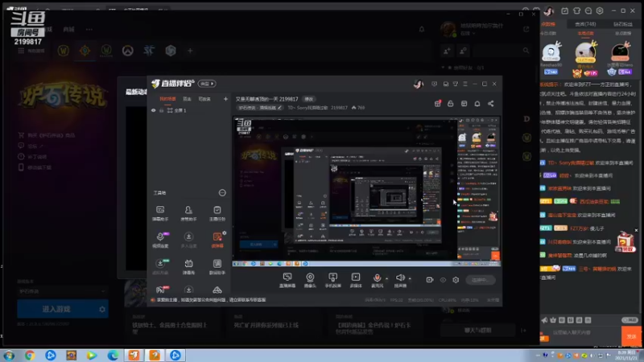Close the floating red gift box popup
The width and height of the screenshot is (644, 362).
point(636,230)
